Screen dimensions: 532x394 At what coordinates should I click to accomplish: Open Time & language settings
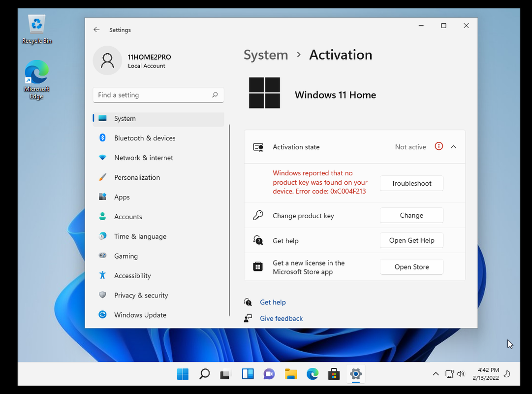(x=158, y=236)
